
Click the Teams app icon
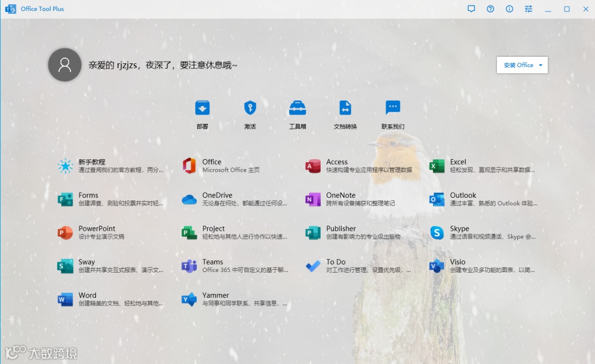(x=189, y=266)
